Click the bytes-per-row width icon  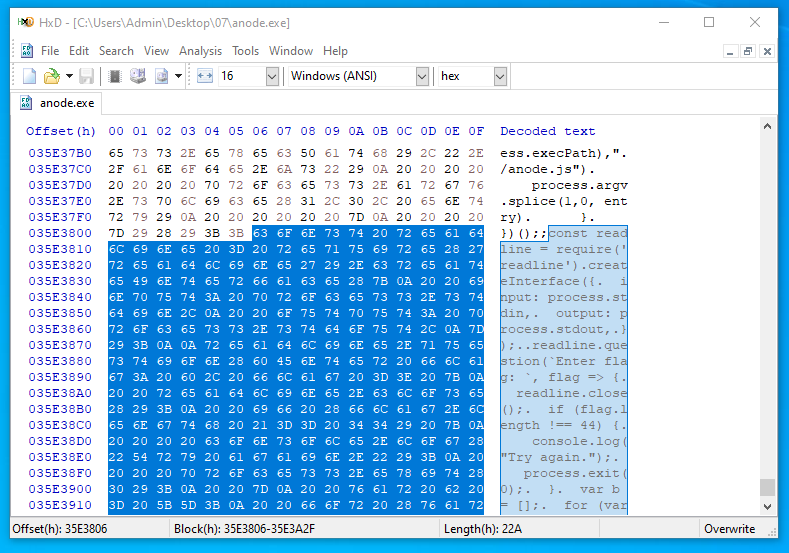coord(205,76)
